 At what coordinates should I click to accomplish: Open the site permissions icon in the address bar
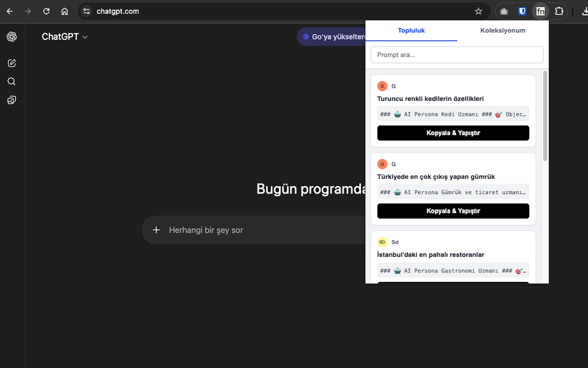point(86,11)
